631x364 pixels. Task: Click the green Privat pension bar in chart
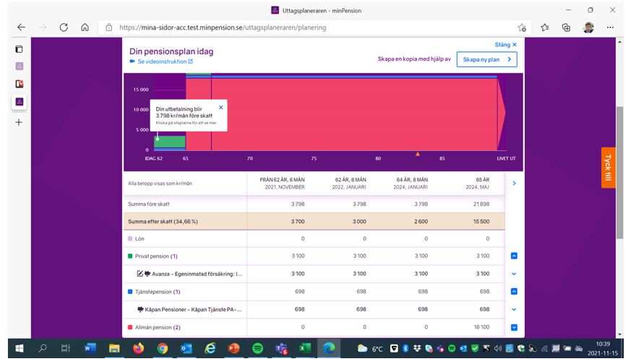pyautogui.click(x=170, y=141)
